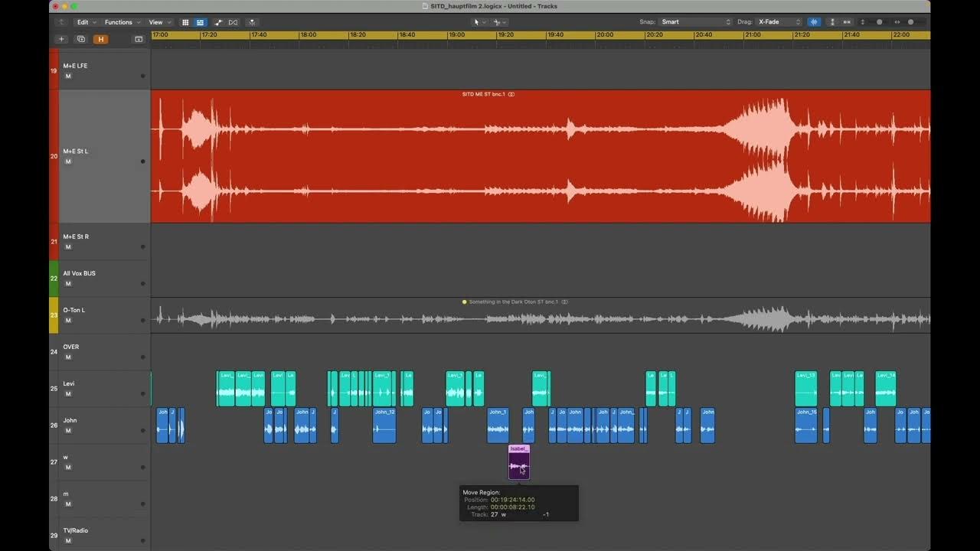Screen dimensions: 980x551
Task: Click the ruler at 21:20
Action: point(802,35)
